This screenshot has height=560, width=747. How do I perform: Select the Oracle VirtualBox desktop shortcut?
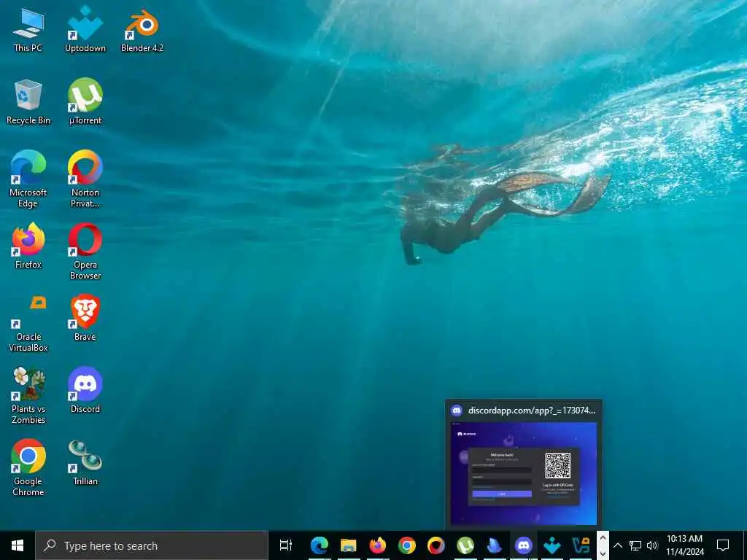28,324
